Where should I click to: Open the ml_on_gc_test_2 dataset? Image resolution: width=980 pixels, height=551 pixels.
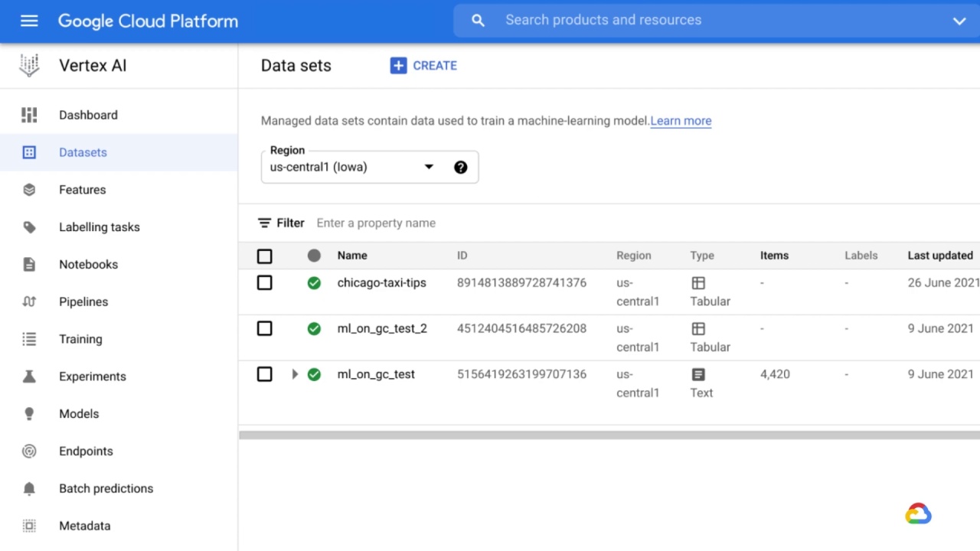(382, 329)
